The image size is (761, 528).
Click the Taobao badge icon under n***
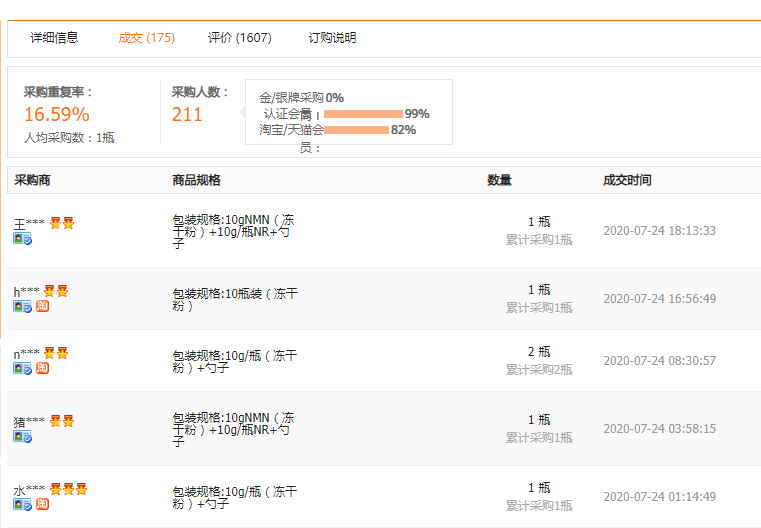(x=42, y=369)
